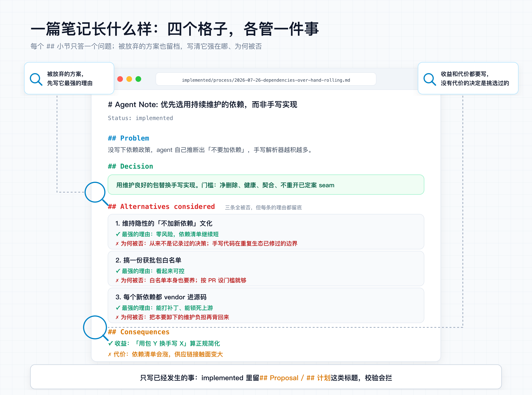Click the green Decision box about 门槛

click(x=266, y=185)
